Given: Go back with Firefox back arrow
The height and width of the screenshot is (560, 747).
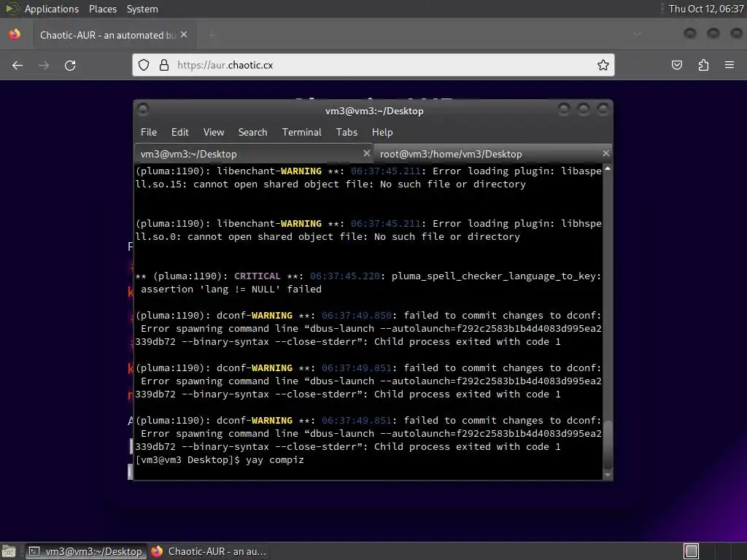Looking at the screenshot, I should pyautogui.click(x=18, y=65).
